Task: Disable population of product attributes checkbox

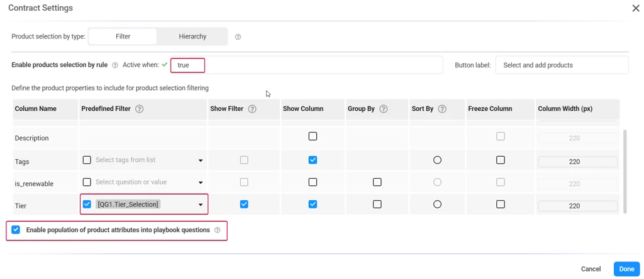Action: [x=16, y=230]
